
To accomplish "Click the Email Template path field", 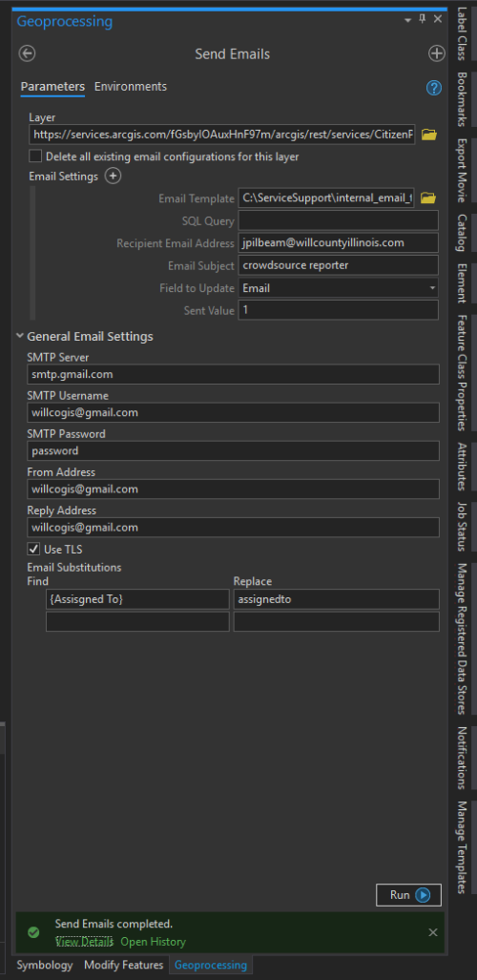I will coord(326,198).
